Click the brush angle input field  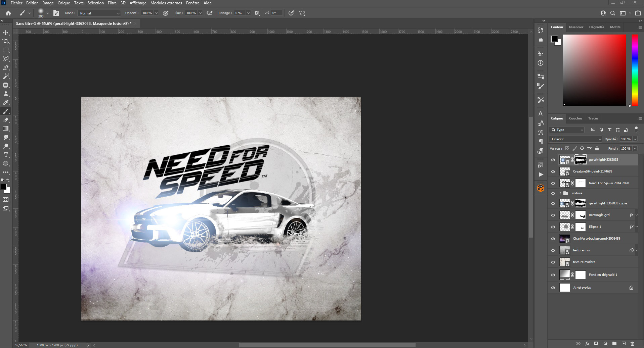click(276, 13)
